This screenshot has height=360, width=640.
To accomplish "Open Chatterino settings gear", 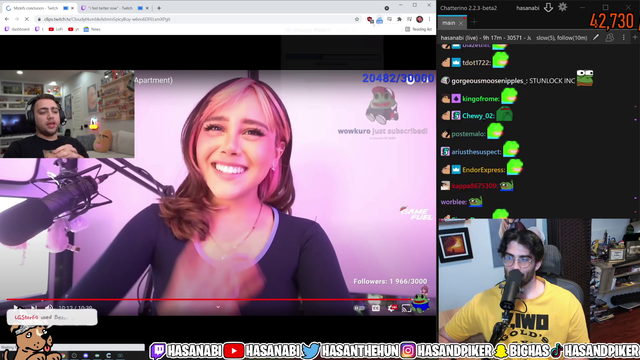I will pyautogui.click(x=562, y=7).
